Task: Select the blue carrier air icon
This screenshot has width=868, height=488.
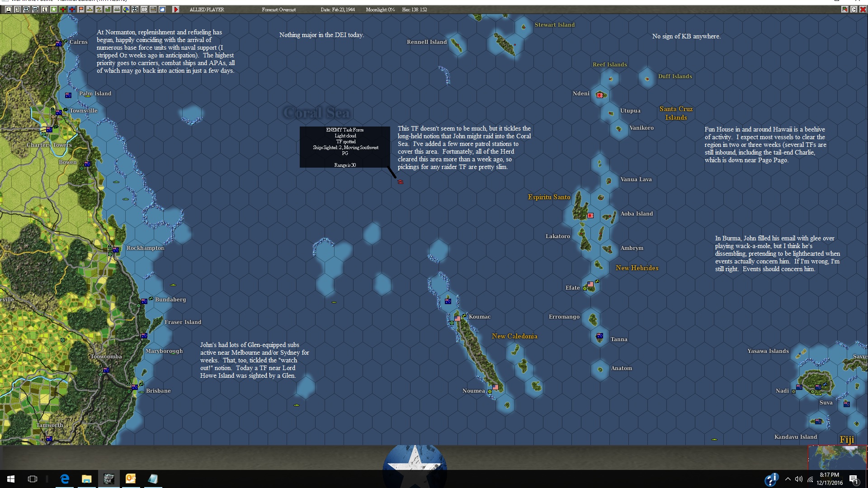Action: coord(72,9)
